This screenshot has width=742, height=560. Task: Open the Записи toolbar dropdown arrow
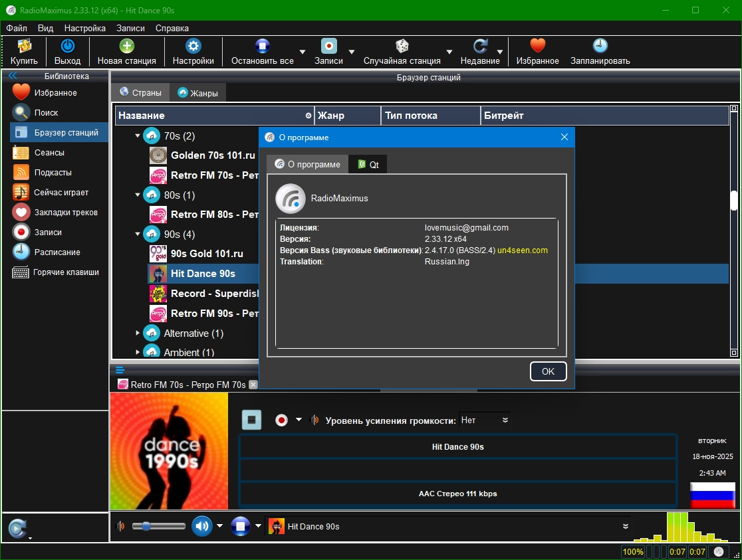[x=352, y=52]
